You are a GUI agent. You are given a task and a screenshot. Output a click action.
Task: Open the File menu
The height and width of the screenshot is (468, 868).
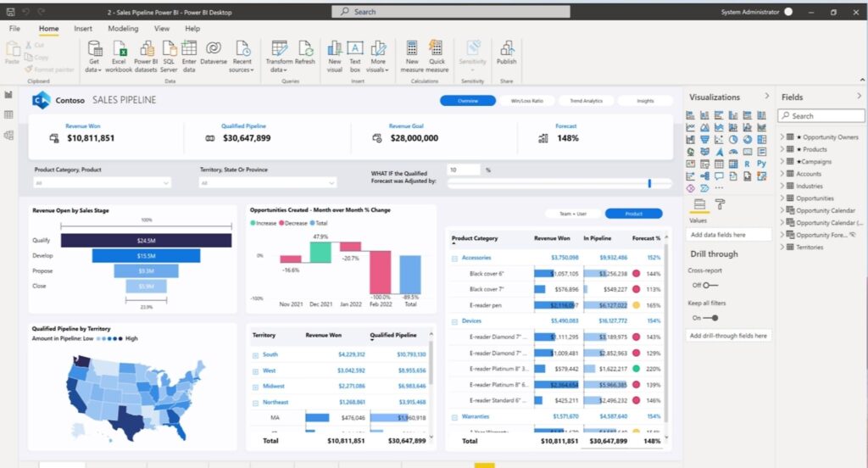coord(14,28)
